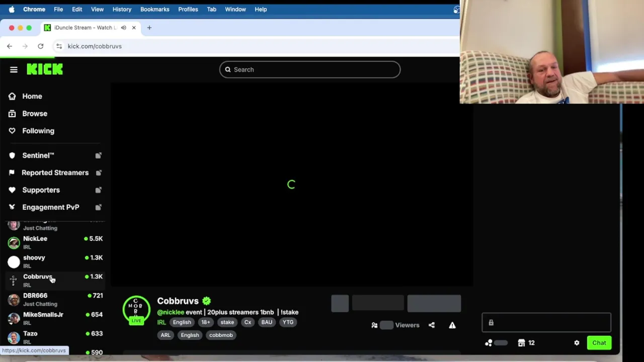The height and width of the screenshot is (362, 644).
Task: Click the Browse icon in sidebar
Action: point(12,114)
